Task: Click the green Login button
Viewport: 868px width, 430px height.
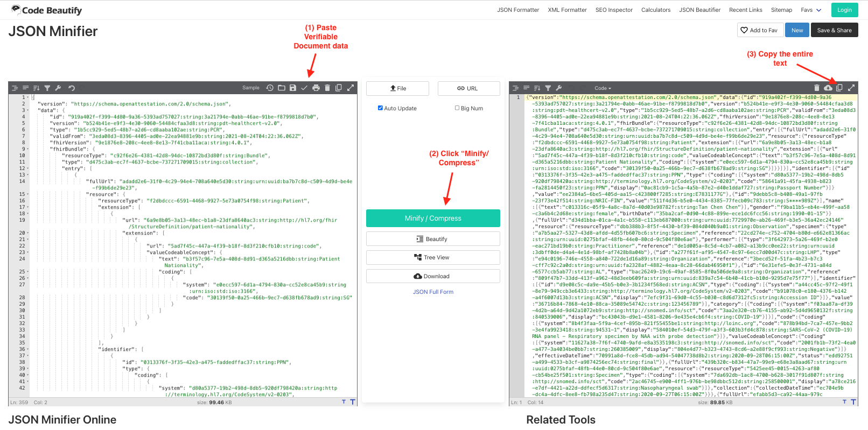Action: pyautogui.click(x=844, y=10)
